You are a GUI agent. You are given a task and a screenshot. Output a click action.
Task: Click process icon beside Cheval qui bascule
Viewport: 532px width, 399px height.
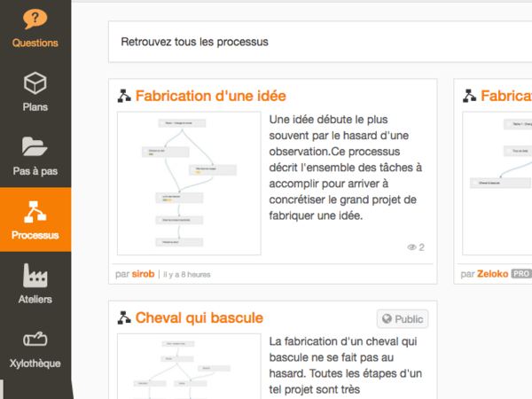point(124,318)
